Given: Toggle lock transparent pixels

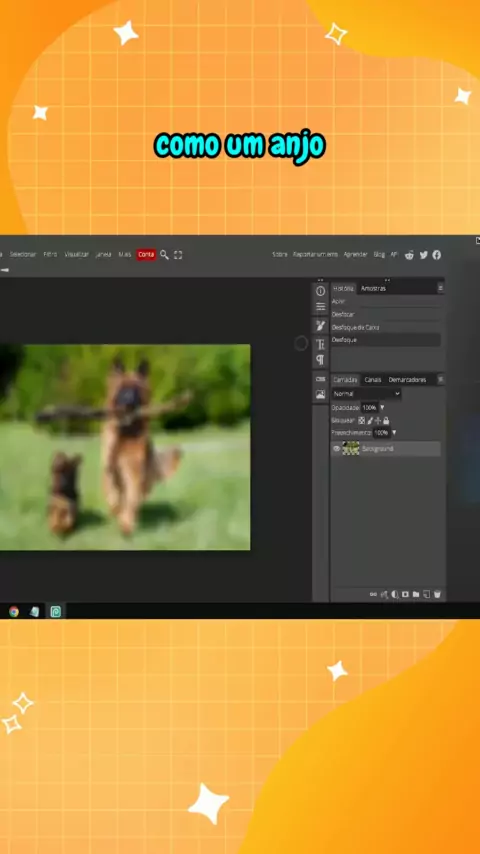Looking at the screenshot, I should tap(361, 420).
